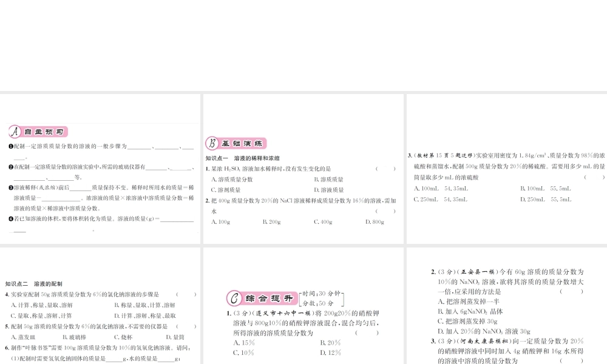The image size is (607, 364).
Task: Choose option A. 蒸发皿
Action: 23,337
